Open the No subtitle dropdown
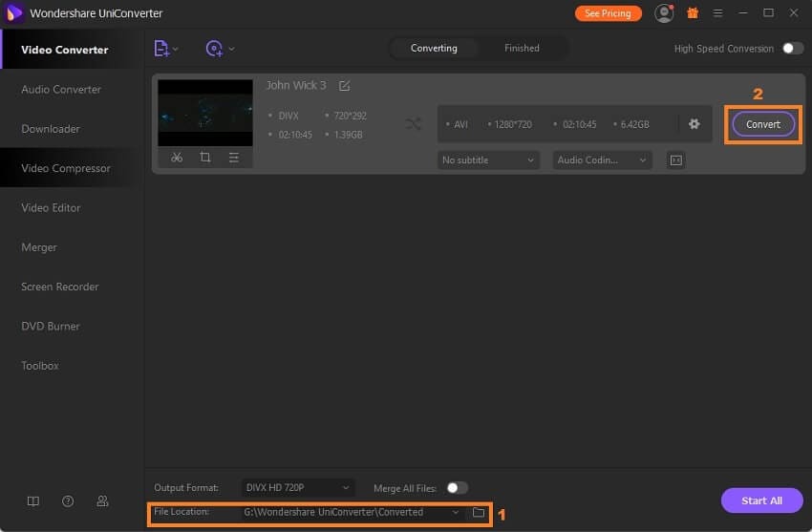 488,160
